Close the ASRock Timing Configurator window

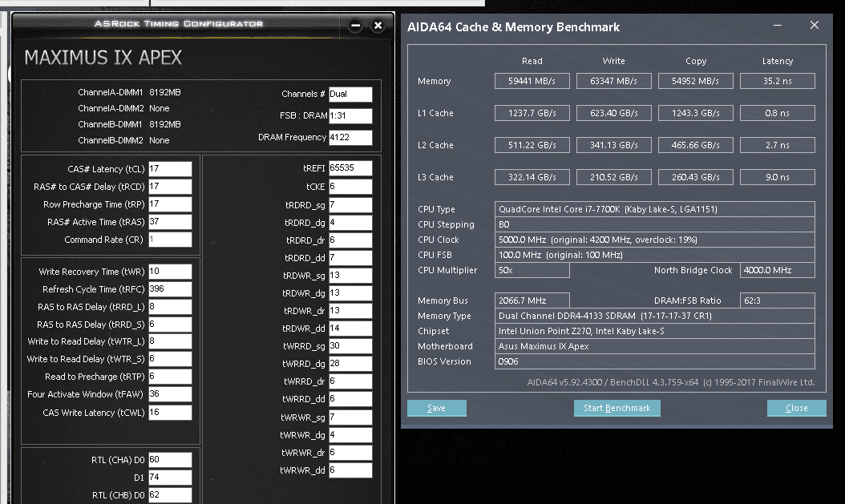378,26
